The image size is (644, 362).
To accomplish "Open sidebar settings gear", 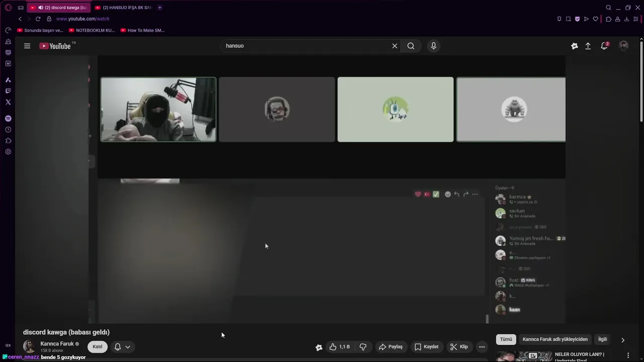I will [x=8, y=152].
